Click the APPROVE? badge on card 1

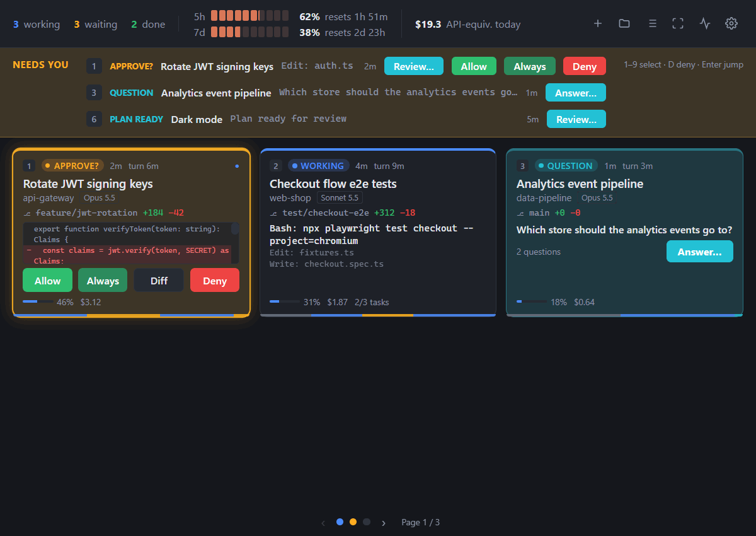coord(73,166)
